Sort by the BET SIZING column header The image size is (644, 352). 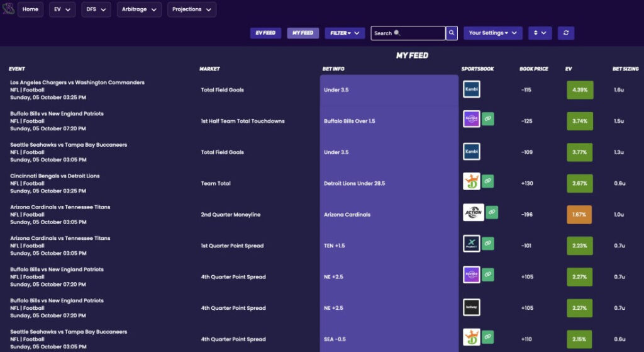click(626, 69)
